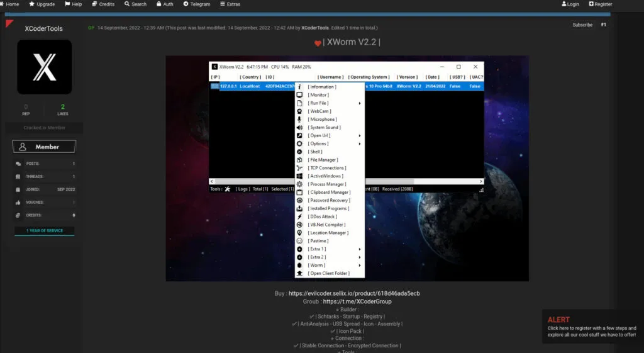
Task: Click the Register link
Action: pyautogui.click(x=601, y=4)
